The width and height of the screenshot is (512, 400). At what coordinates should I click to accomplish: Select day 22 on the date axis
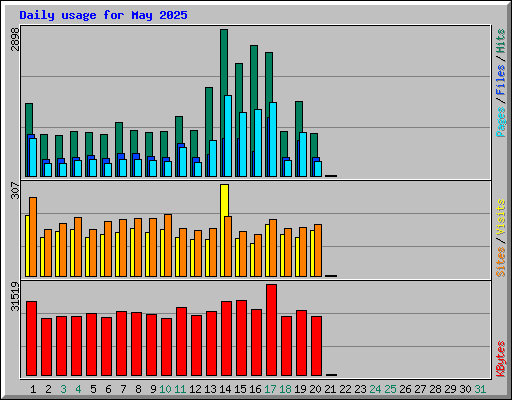tap(345, 389)
